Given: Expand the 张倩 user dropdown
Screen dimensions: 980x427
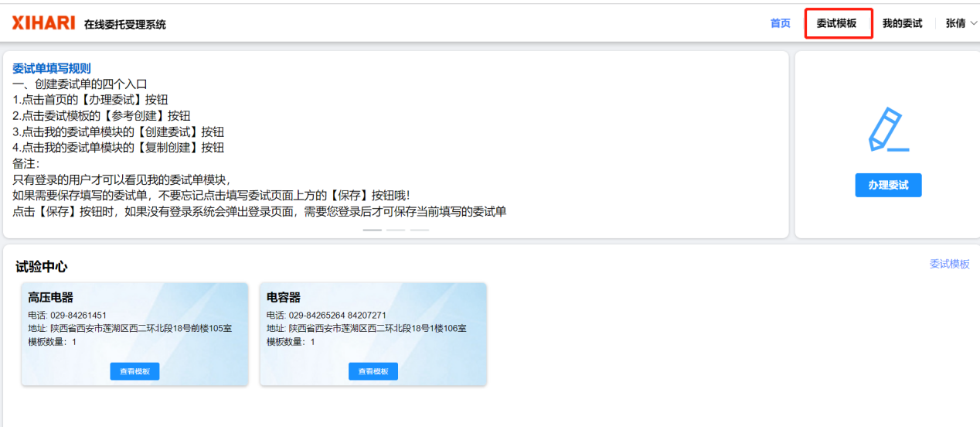Looking at the screenshot, I should pyautogui.click(x=961, y=23).
